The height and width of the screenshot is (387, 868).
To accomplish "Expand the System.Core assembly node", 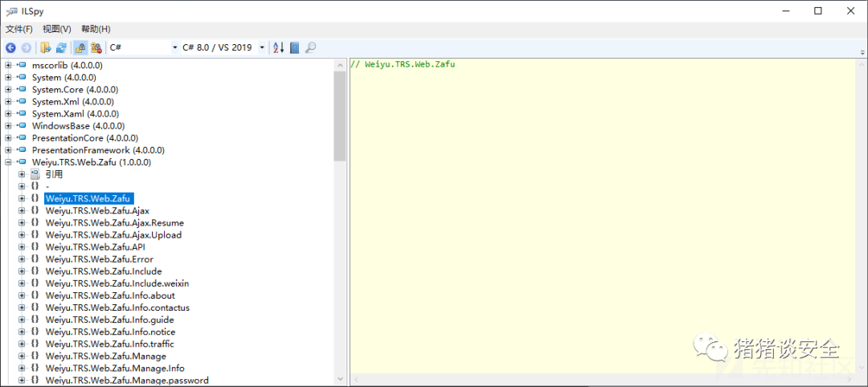I will point(8,90).
